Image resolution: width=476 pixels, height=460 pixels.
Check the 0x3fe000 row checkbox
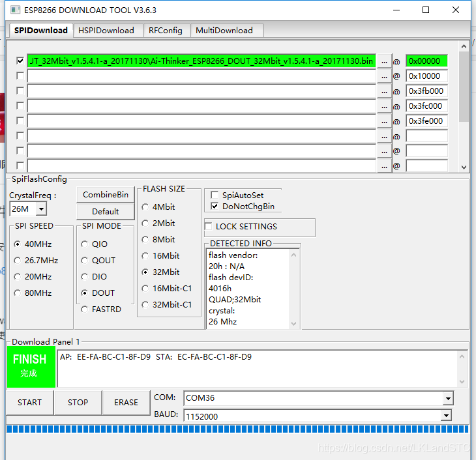click(20, 121)
